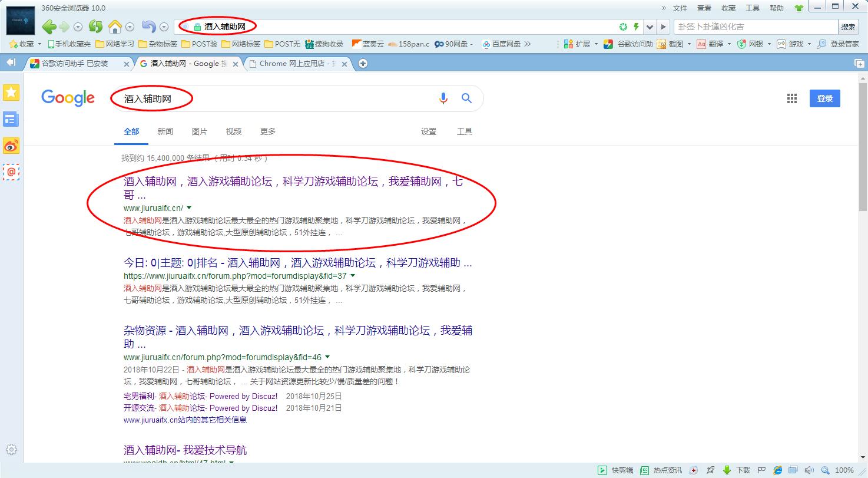Open the first result 酒入辅助网 title link
Image resolution: width=868 pixels, height=478 pixels.
(293, 188)
